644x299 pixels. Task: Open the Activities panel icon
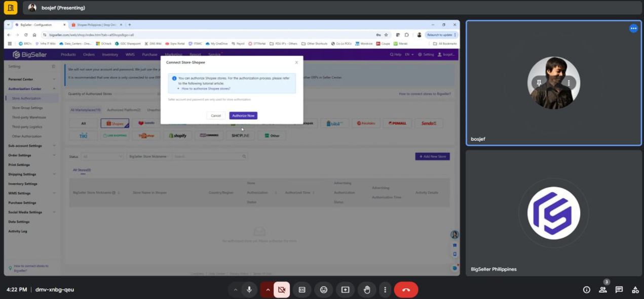635,290
